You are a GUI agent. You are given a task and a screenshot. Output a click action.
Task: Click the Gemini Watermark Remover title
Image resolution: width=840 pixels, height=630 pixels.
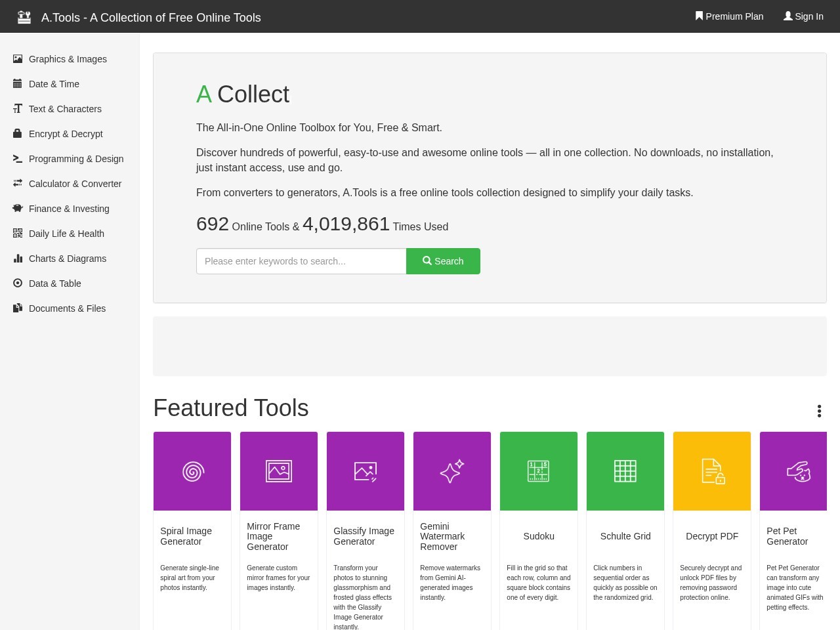click(x=442, y=536)
